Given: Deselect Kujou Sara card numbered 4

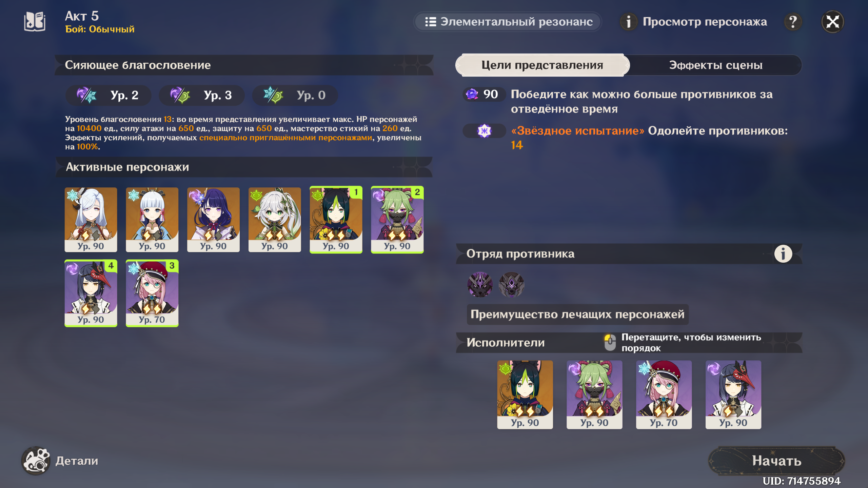Looking at the screenshot, I should pos(91,293).
